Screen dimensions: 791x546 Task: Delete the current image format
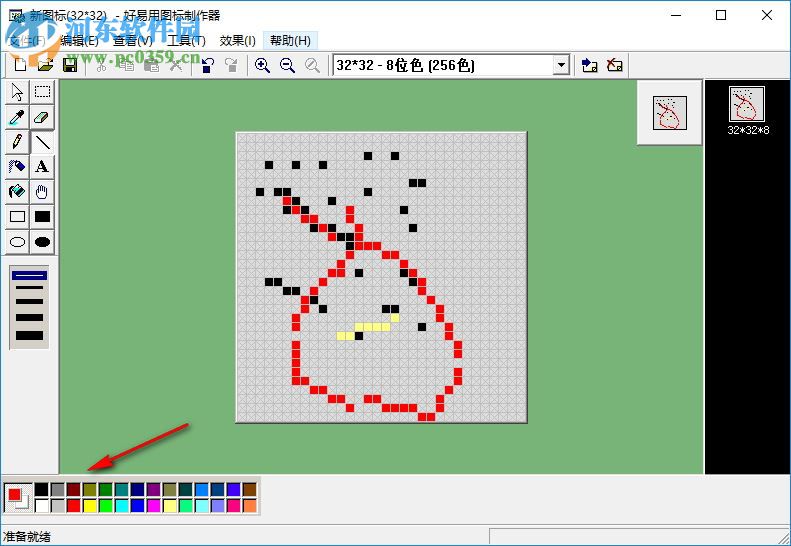click(614, 65)
